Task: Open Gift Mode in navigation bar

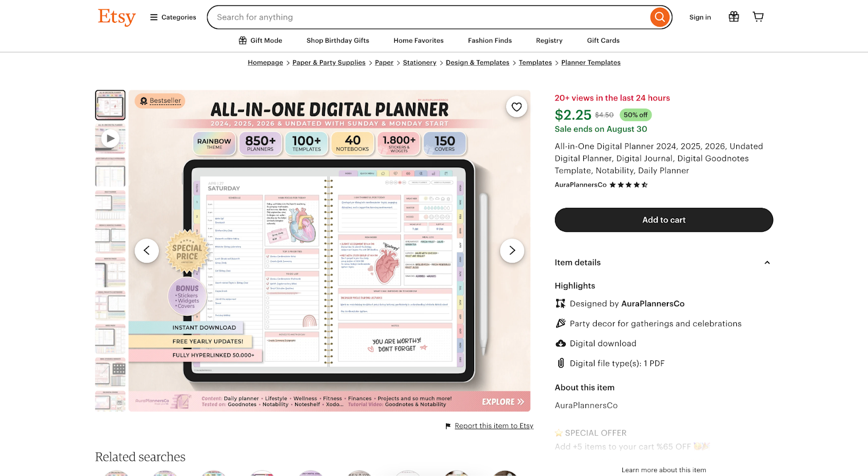Action: click(x=260, y=40)
